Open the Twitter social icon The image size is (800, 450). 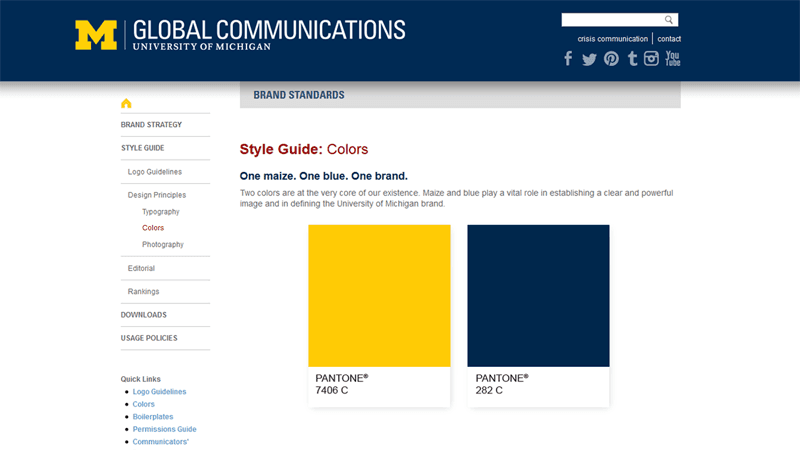[x=589, y=59]
